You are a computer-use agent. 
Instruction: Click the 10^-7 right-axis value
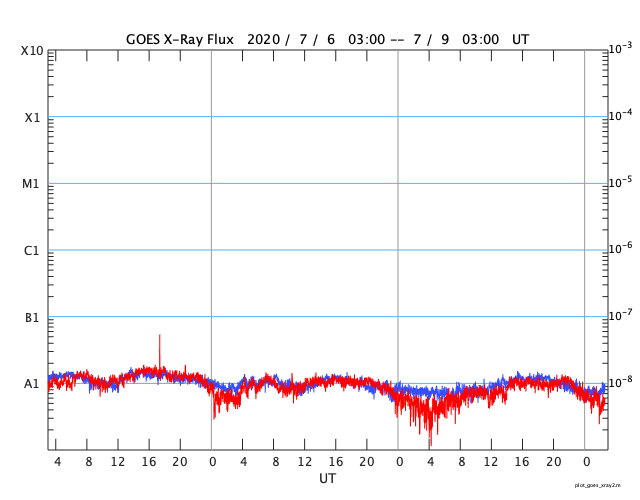click(x=621, y=315)
